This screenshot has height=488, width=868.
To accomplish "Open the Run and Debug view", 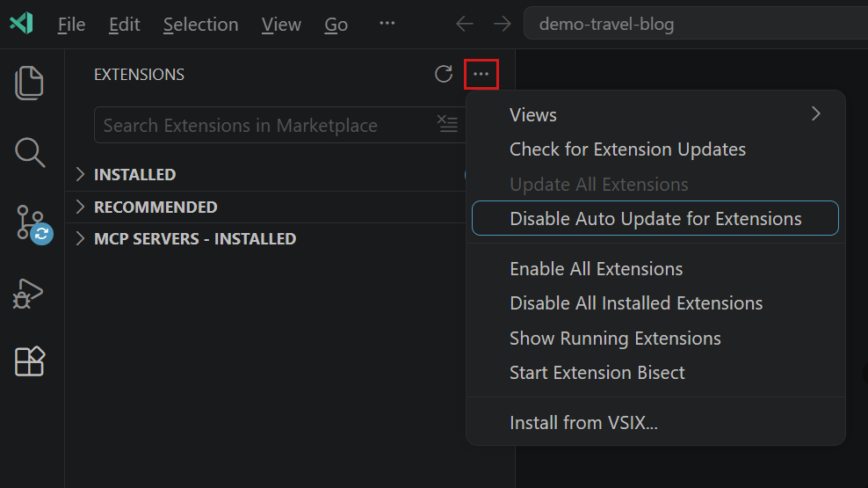I will click(x=28, y=293).
